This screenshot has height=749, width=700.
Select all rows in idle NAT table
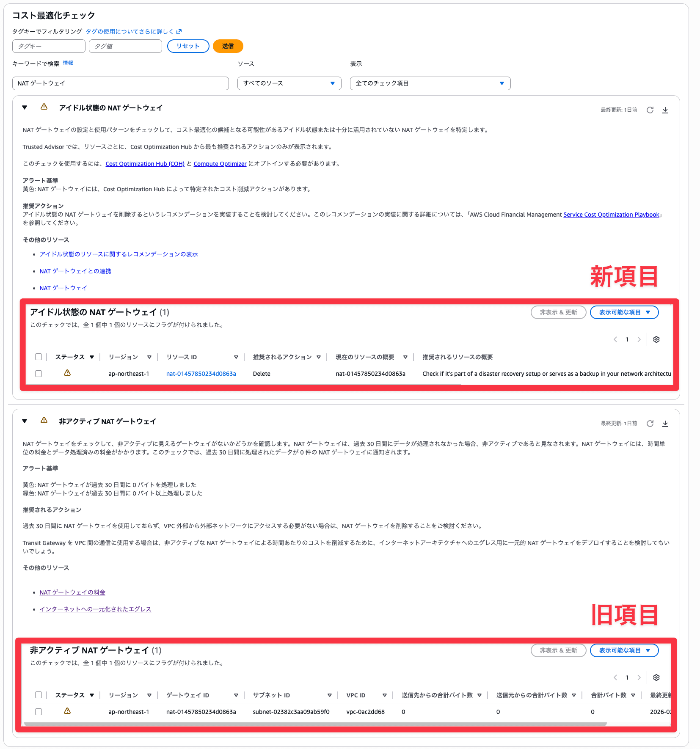(x=39, y=357)
